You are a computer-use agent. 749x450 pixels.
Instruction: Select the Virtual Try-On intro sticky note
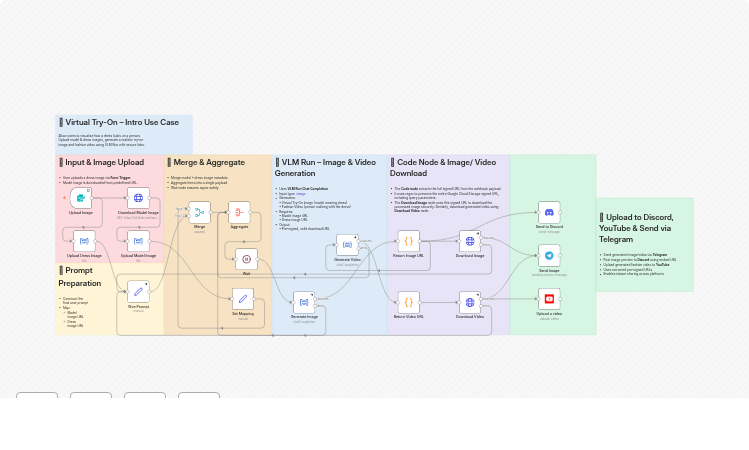click(124, 134)
